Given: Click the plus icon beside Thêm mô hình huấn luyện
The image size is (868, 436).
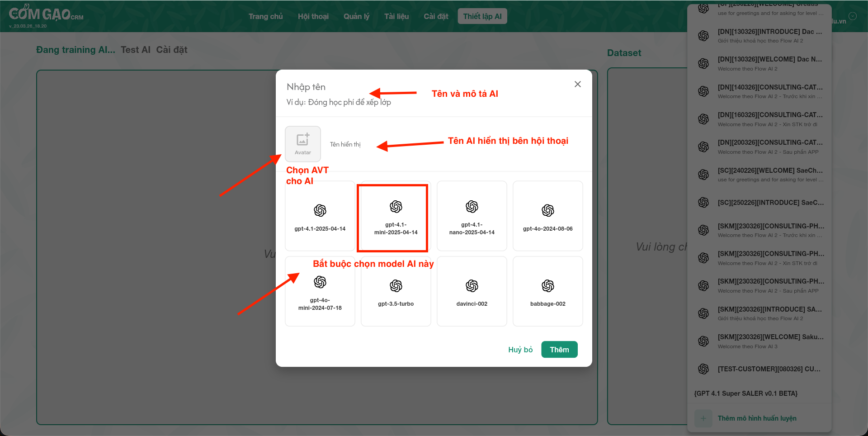Looking at the screenshot, I should 703,418.
